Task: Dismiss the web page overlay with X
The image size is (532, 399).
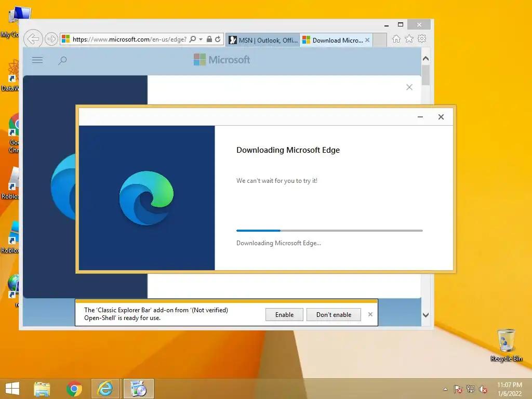Action: [409, 87]
